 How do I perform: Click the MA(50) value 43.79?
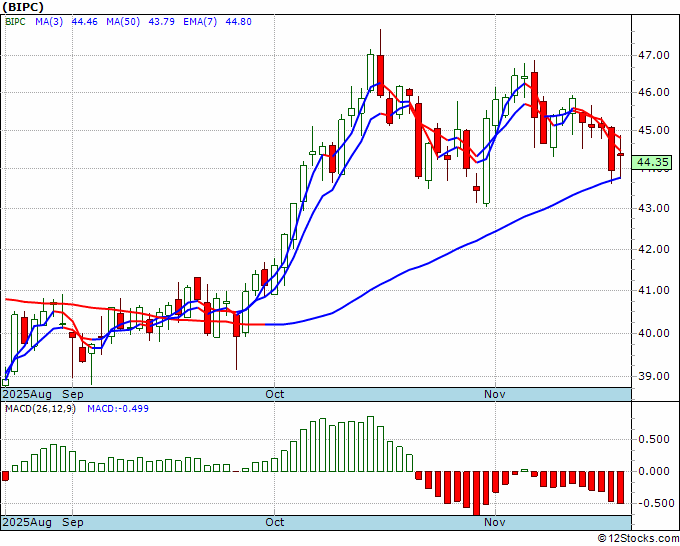point(161,22)
